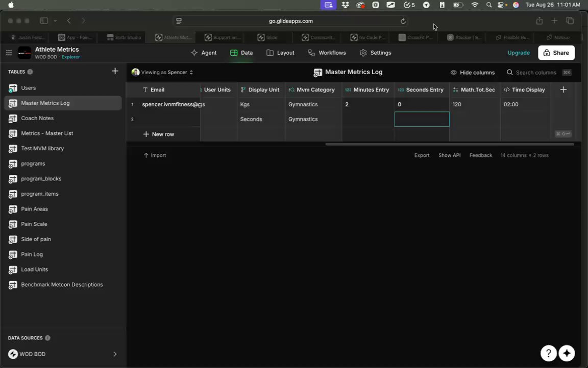The width and height of the screenshot is (588, 368).
Task: Click the Share button
Action: click(556, 53)
